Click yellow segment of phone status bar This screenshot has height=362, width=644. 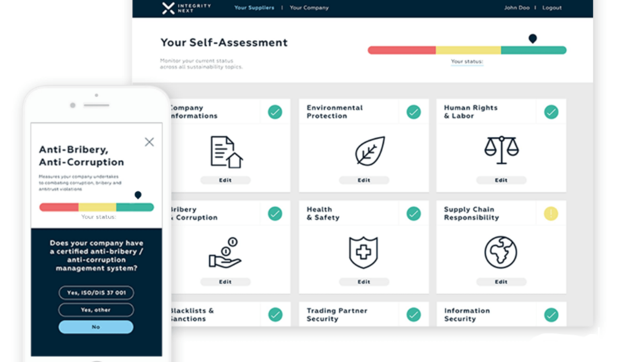[97, 207]
